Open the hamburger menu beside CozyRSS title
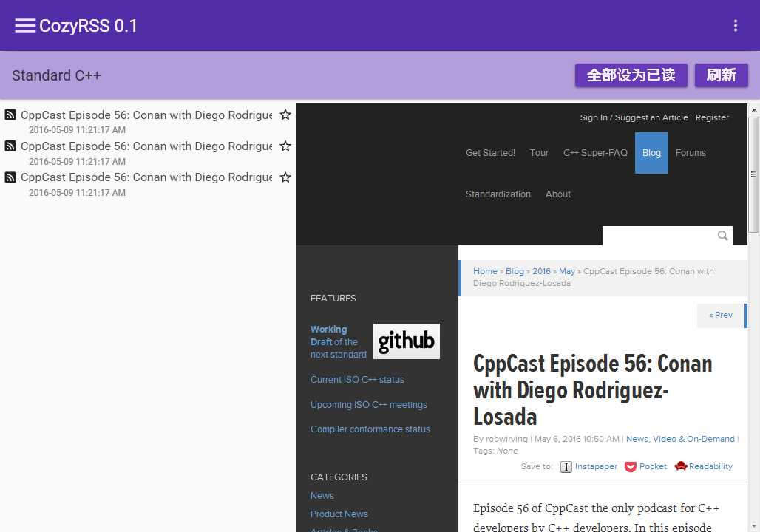The width and height of the screenshot is (760, 532). [25, 26]
